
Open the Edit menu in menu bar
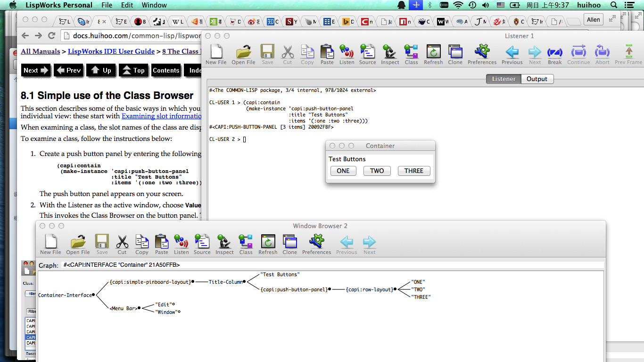pos(127,5)
